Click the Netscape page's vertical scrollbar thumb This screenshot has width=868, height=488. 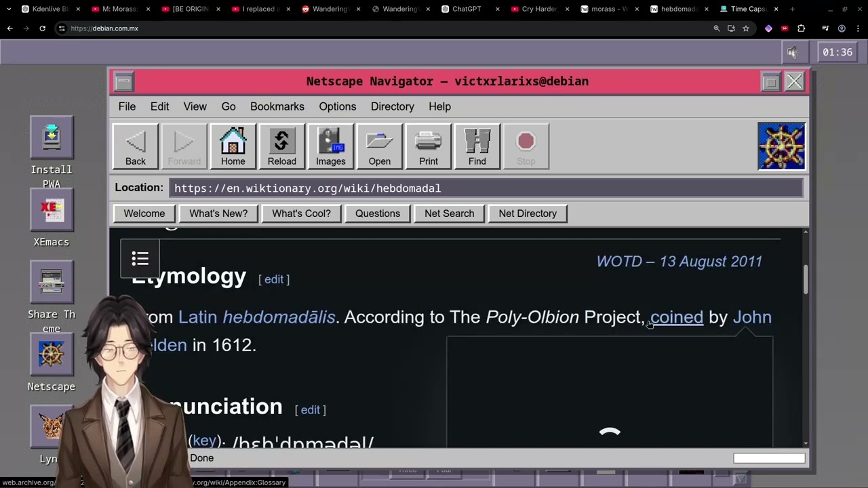click(805, 279)
